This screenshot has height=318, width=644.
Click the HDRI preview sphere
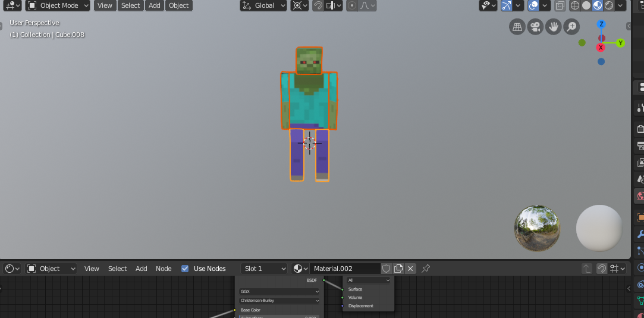pyautogui.click(x=537, y=228)
